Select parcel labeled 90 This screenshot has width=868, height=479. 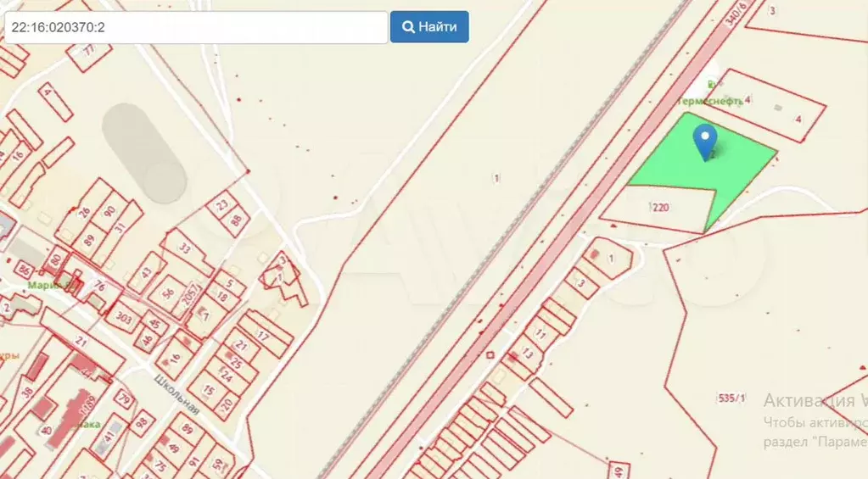[x=109, y=212]
